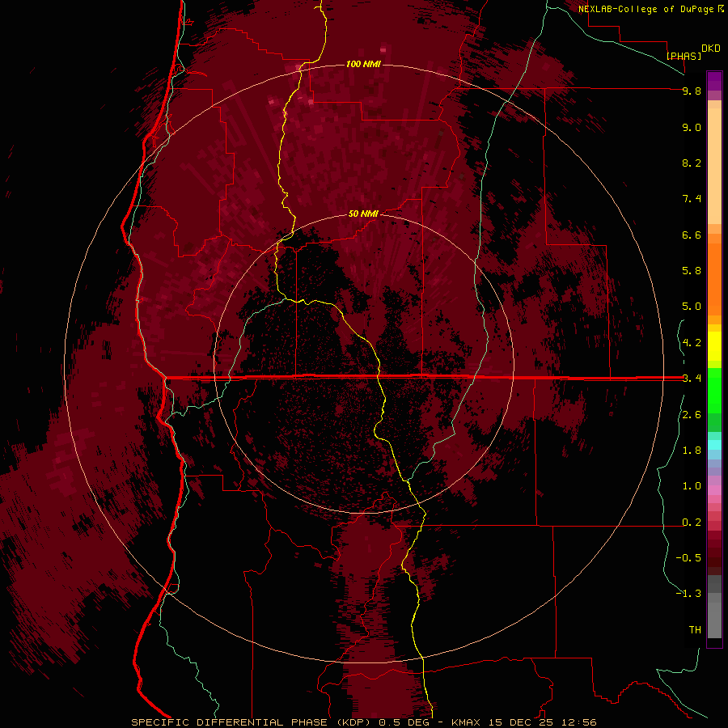Click the purple top segment of color bar
Viewport: 728px width, 728px height.
[714, 81]
